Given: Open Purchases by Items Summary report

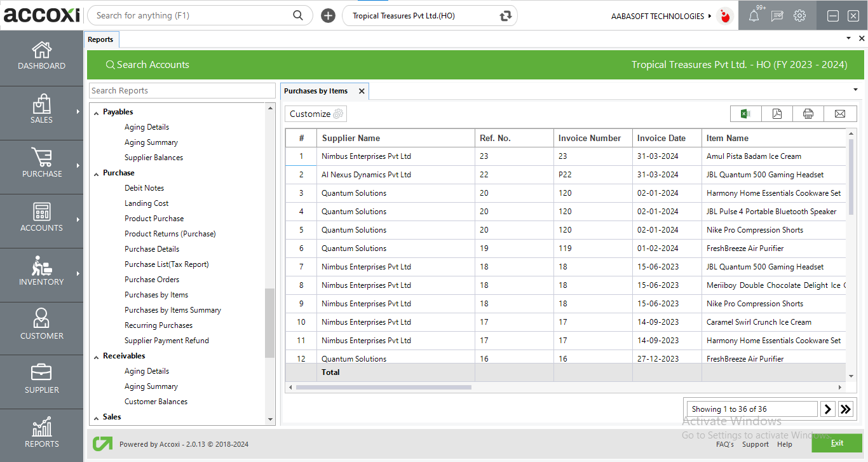Looking at the screenshot, I should pos(172,310).
